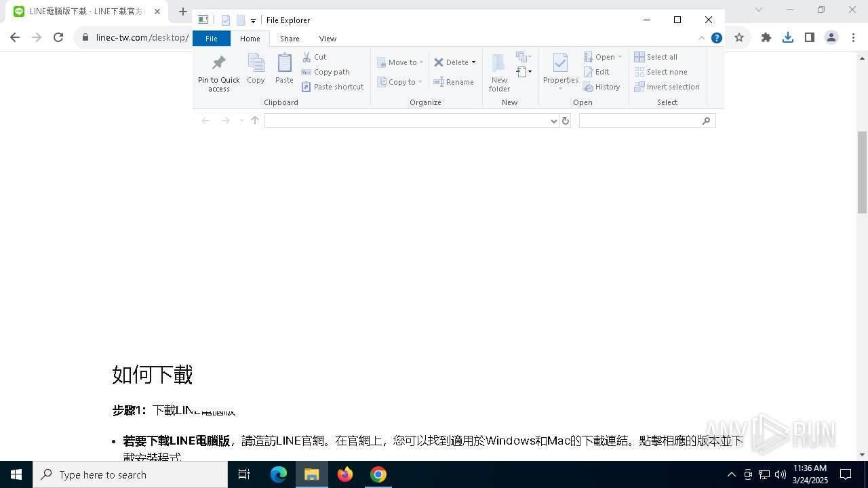Click Copy path in ribbon
Screen dimensions: 868x488
325,72
